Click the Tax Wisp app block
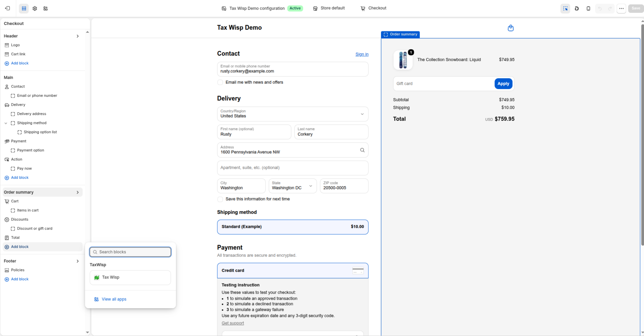Screen dimensions: 644x336 click(130, 277)
